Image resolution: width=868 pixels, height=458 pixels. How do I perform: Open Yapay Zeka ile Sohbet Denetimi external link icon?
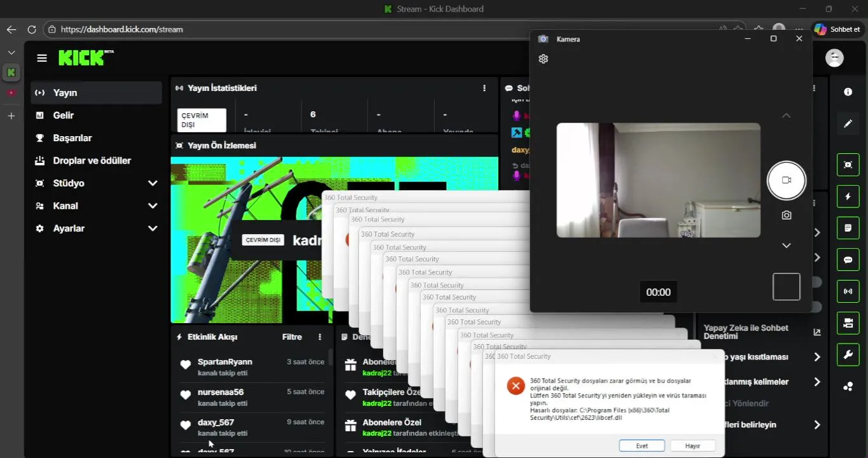817,332
